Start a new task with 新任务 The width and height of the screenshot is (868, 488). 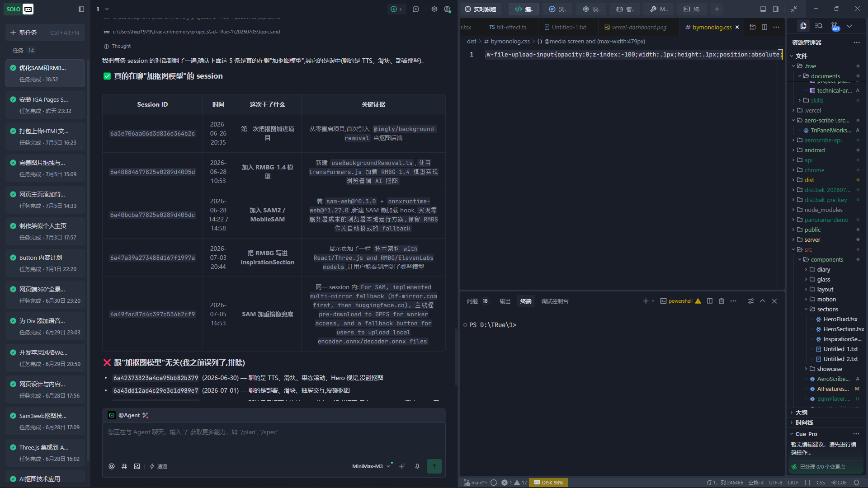click(45, 33)
